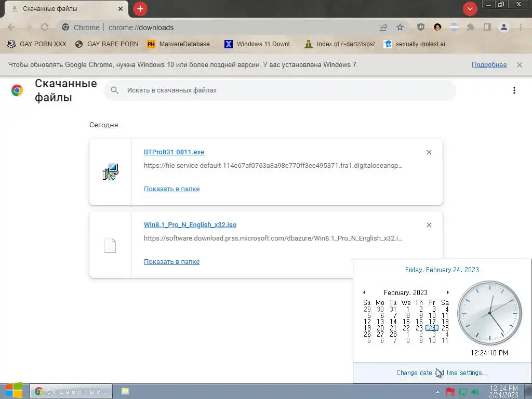Open the tab search dropdown arrow
The width and height of the screenshot is (532, 399).
[470, 9]
